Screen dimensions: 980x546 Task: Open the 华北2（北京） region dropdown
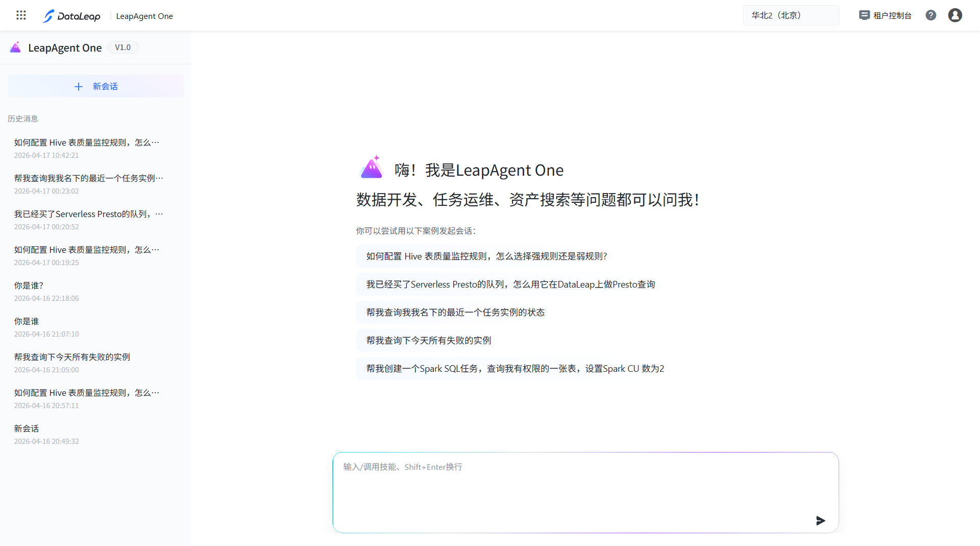790,15
